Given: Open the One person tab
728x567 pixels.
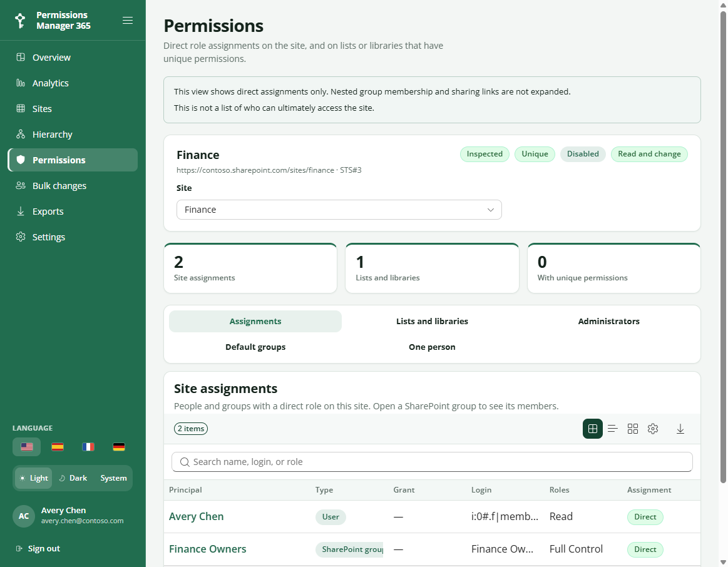Looking at the screenshot, I should point(432,347).
